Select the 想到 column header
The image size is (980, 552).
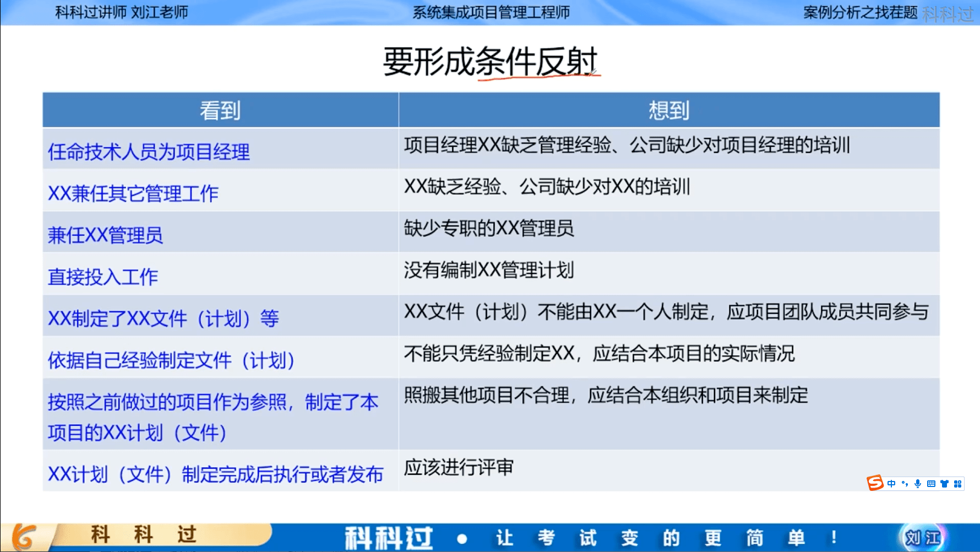pos(669,110)
